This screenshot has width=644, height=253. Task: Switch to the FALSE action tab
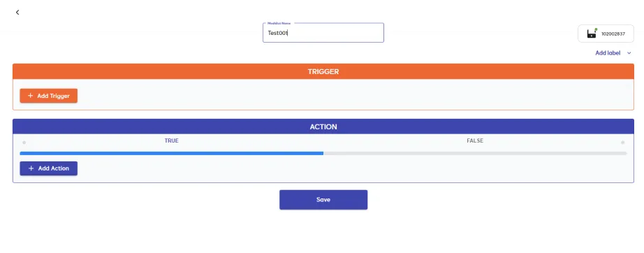pos(475,141)
